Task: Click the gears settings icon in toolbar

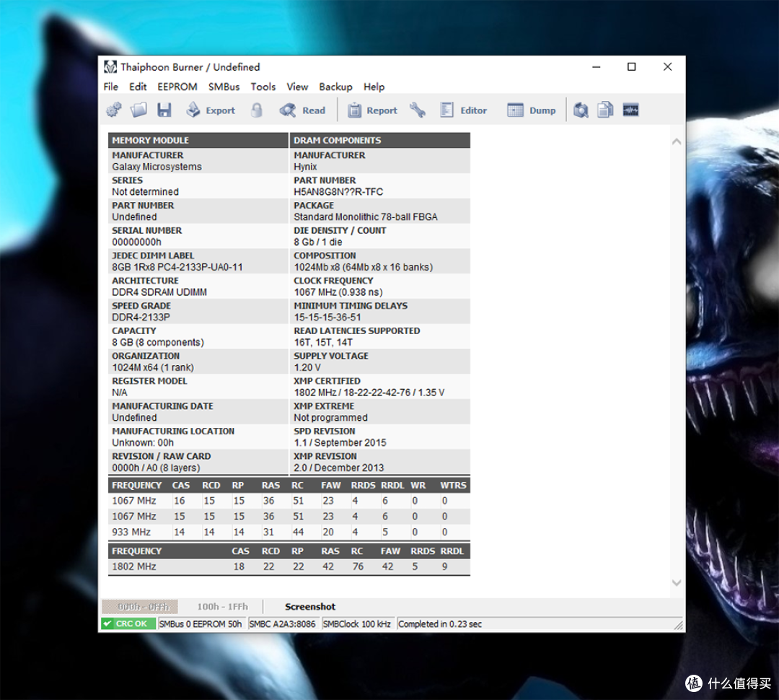Action: [x=114, y=110]
